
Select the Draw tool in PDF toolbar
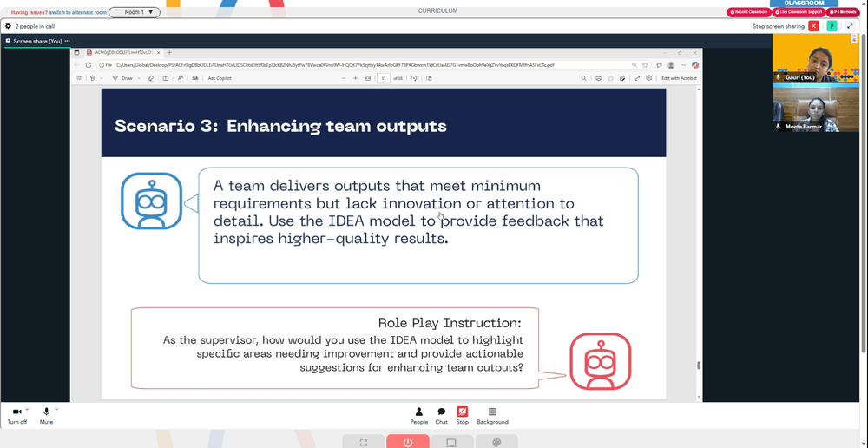[x=122, y=78]
